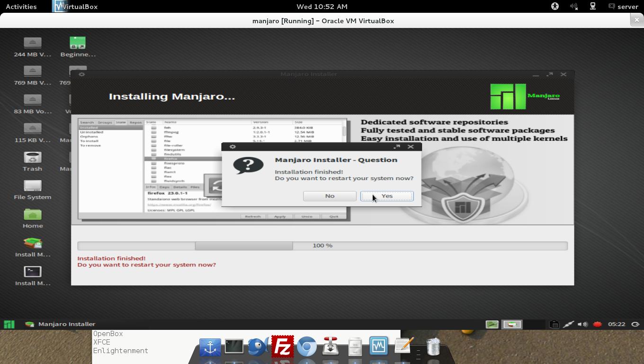Click the 100% installation progress bar

point(322,246)
